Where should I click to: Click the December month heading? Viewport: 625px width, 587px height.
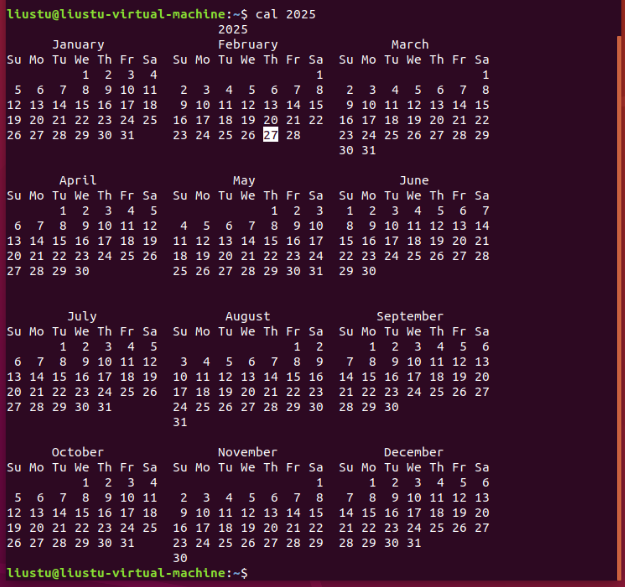point(414,452)
